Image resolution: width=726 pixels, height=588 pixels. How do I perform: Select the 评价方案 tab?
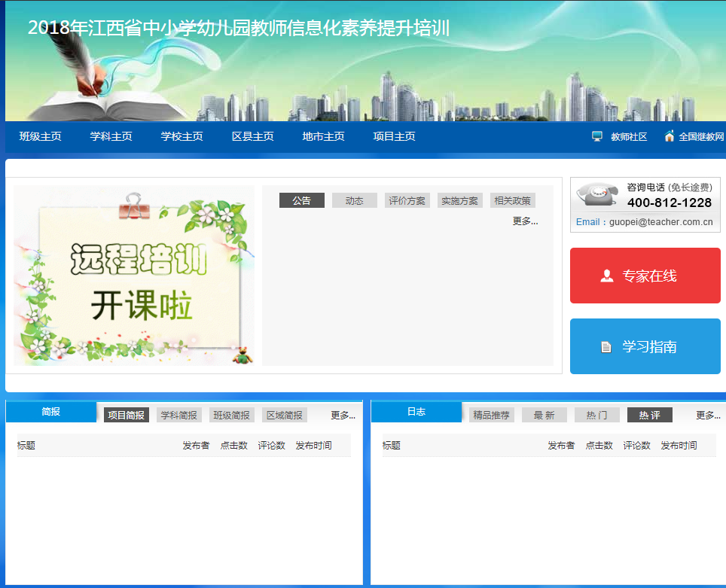coord(407,200)
